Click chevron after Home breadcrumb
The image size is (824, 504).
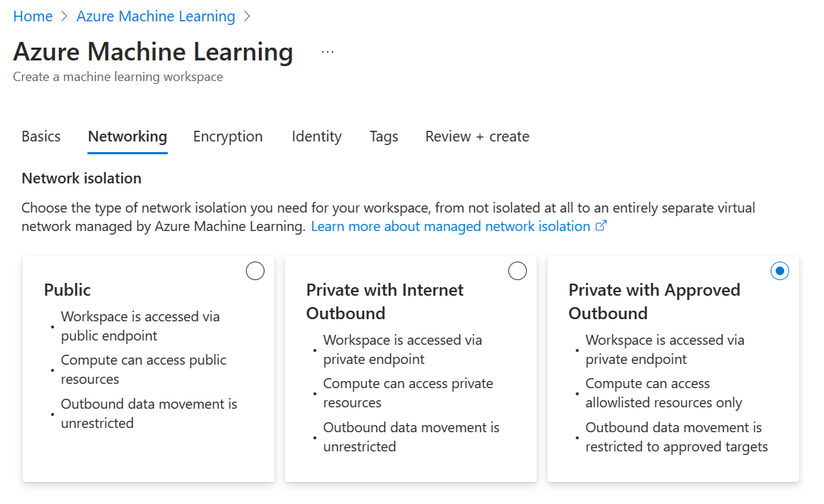[65, 16]
